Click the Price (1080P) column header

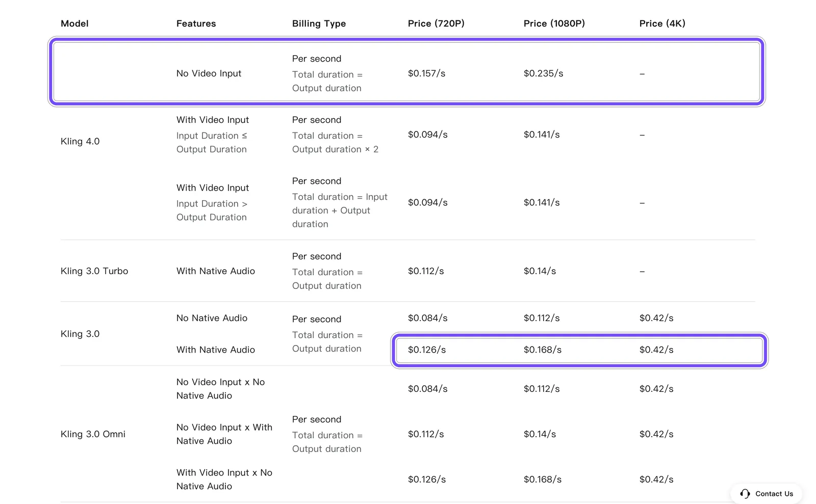(x=554, y=23)
